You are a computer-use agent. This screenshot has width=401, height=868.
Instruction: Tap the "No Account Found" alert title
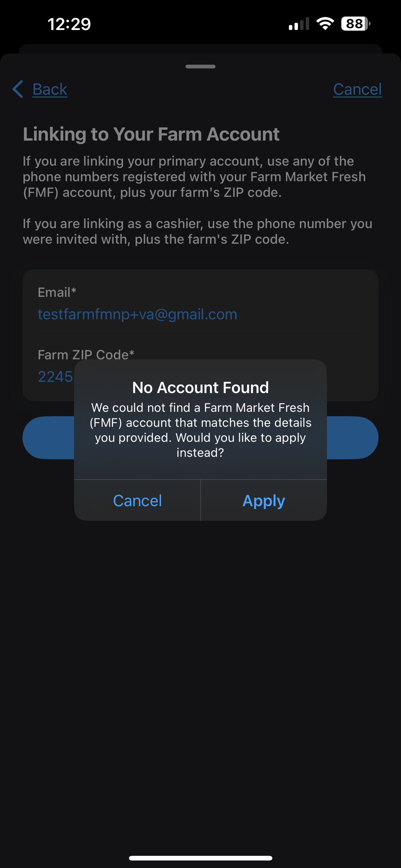click(x=200, y=387)
